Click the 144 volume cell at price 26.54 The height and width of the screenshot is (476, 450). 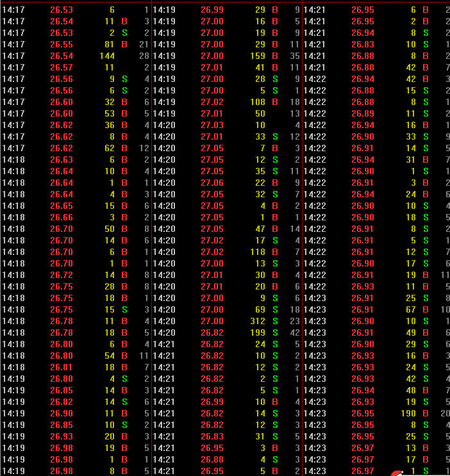coord(107,56)
